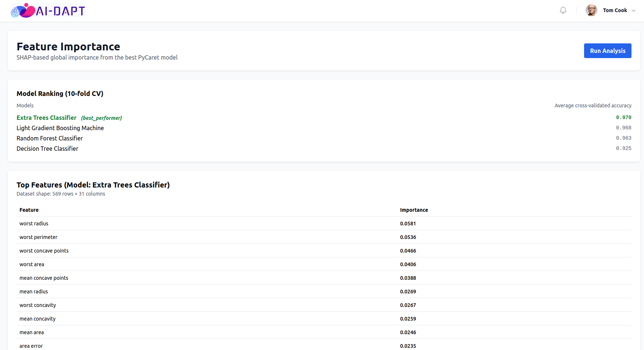The height and width of the screenshot is (350, 644).
Task: Click the Feature column header
Action: pyautogui.click(x=29, y=210)
